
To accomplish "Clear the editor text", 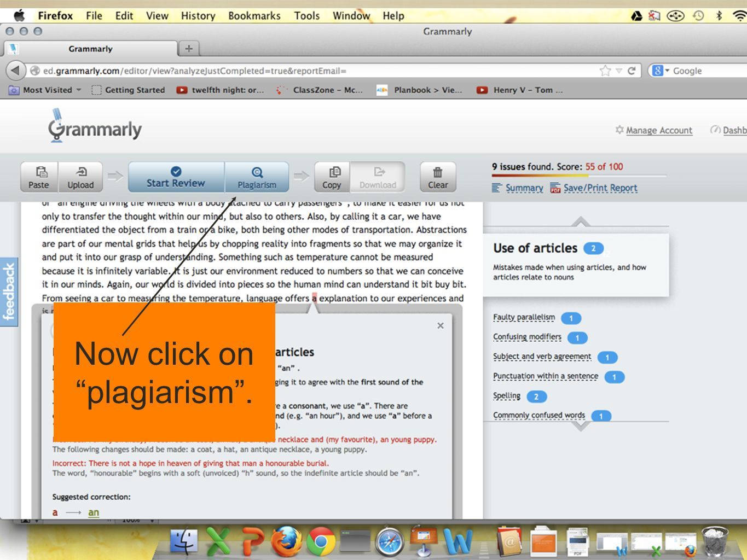I will (438, 177).
